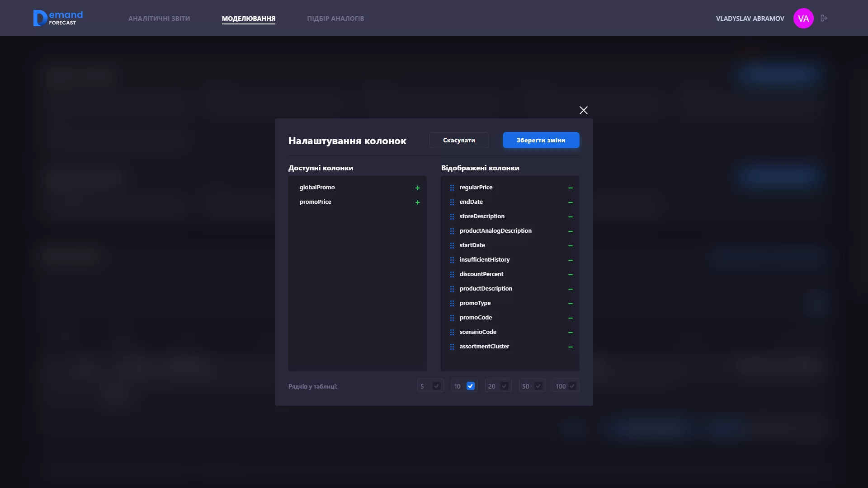The height and width of the screenshot is (488, 868).
Task: Click logout icon beside user avatar
Action: pos(824,19)
